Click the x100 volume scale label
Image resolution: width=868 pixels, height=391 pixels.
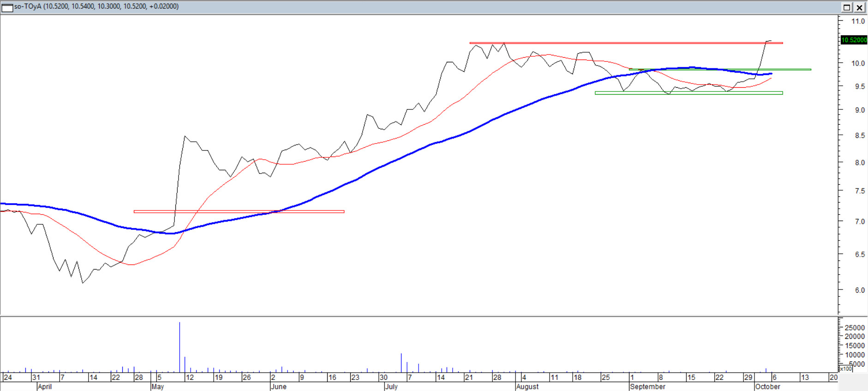pos(845,368)
